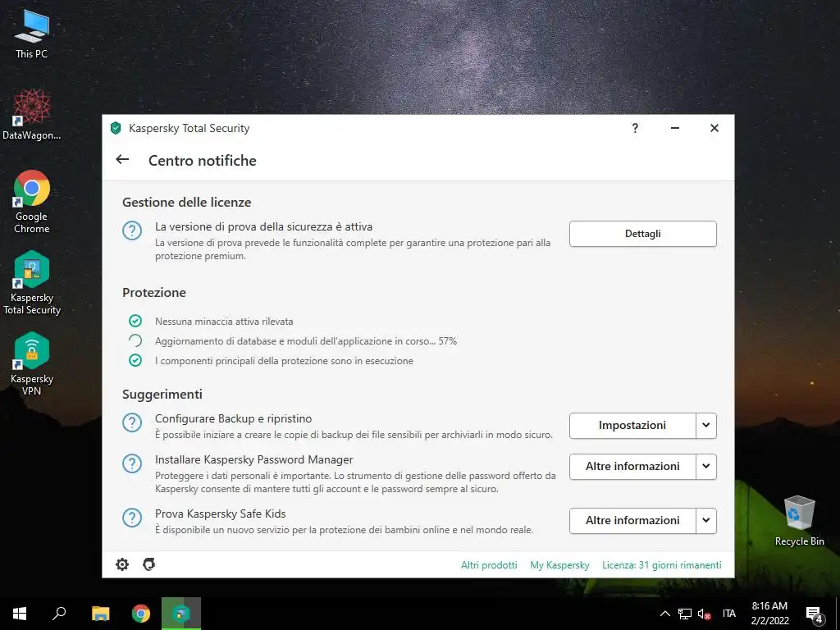Expand dropdown next to Safe Kids Altre informazioni
This screenshot has height=630, width=840.
[706, 520]
